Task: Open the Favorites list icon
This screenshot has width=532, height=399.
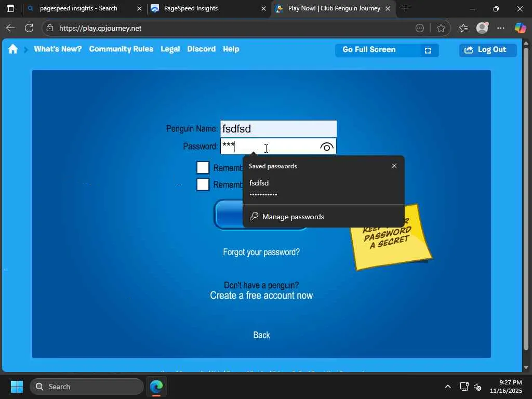Action: 463,28
